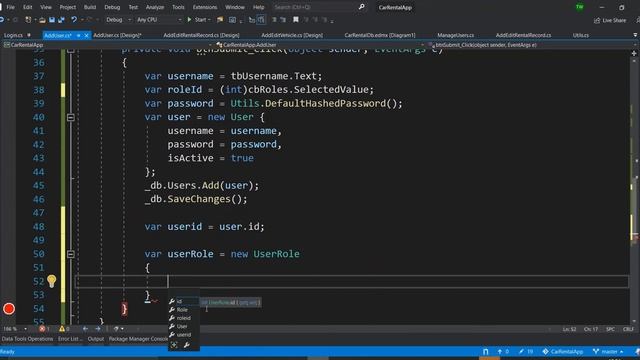Open the Extensions menu

coord(205,7)
